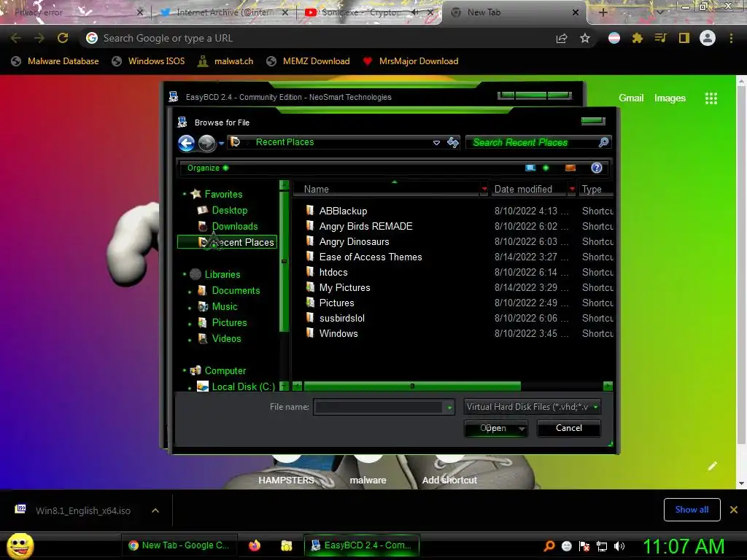Open the malwat.ch bookmark
The height and width of the screenshot is (560, 747).
coord(225,61)
